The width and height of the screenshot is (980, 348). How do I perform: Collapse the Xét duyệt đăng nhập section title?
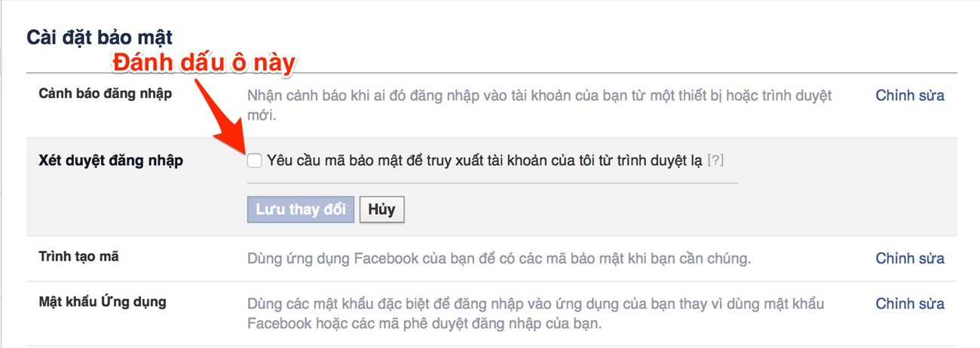tap(111, 160)
